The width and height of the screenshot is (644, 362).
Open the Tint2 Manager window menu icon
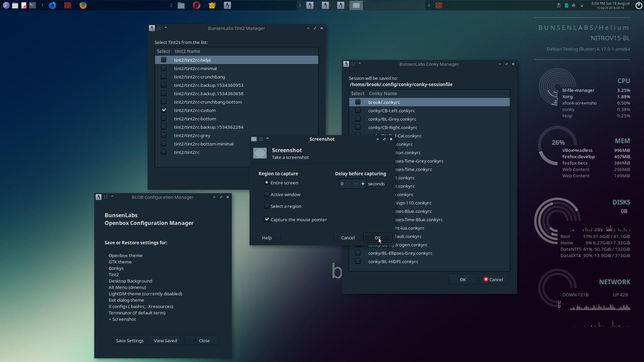tap(152, 28)
